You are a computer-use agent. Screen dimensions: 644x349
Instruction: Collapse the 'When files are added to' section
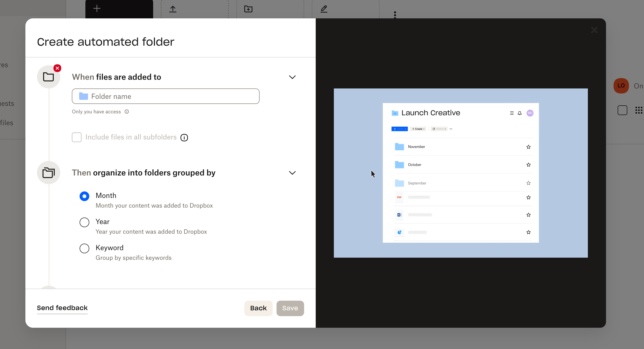click(292, 77)
